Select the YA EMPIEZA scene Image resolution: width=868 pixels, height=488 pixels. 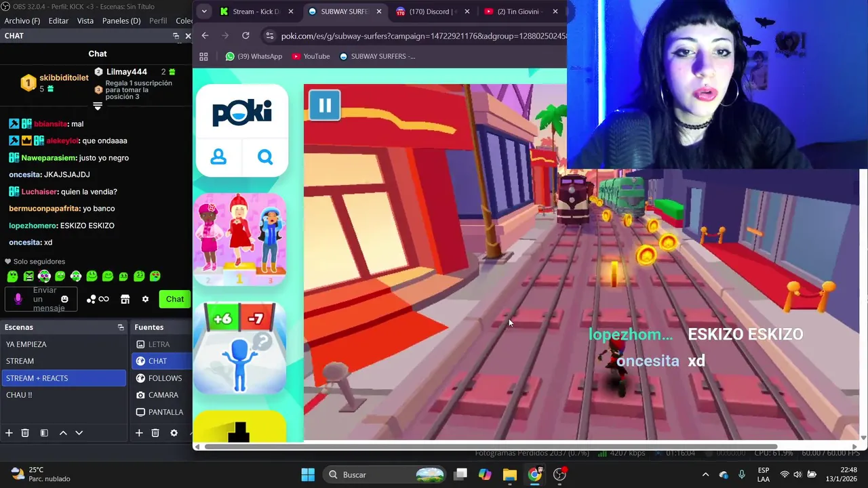64,344
